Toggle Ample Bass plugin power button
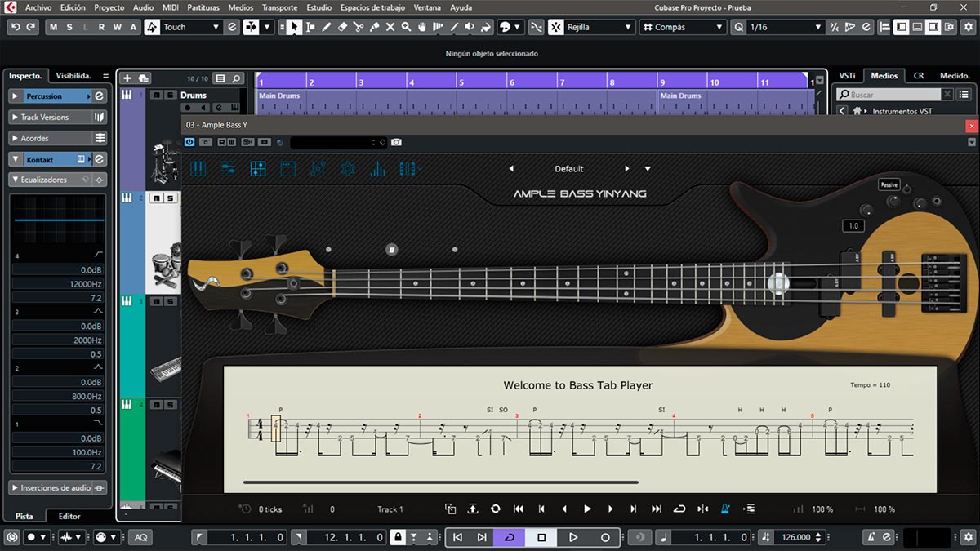980x551 pixels. 189,142
